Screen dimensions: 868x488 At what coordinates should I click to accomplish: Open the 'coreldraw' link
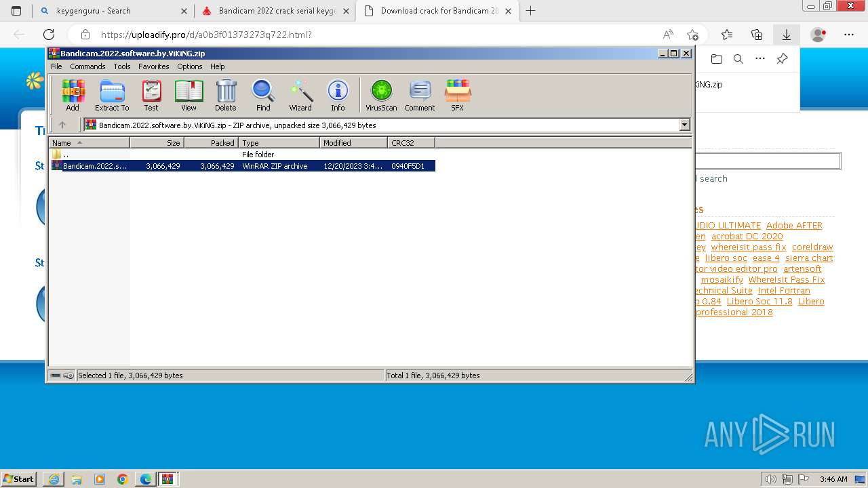[812, 247]
